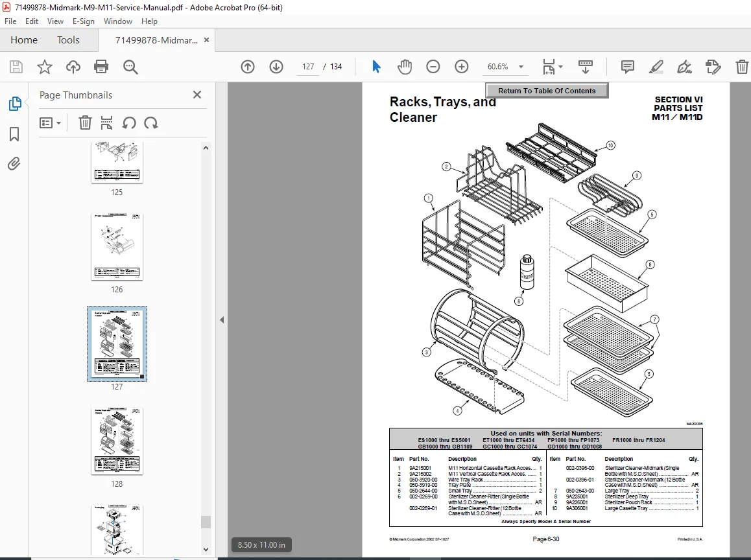The height and width of the screenshot is (560, 751).
Task: Click the toolbar trash delete icon
Action: (x=742, y=67)
